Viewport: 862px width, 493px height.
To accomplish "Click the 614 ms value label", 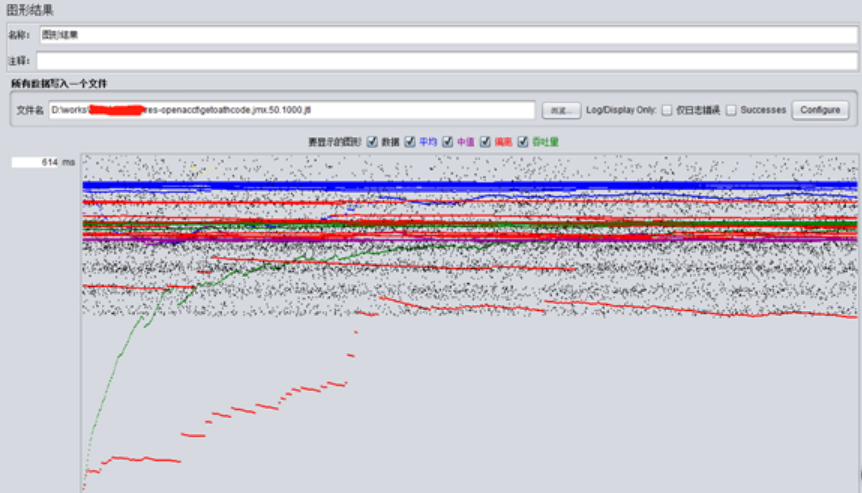I will (43, 162).
